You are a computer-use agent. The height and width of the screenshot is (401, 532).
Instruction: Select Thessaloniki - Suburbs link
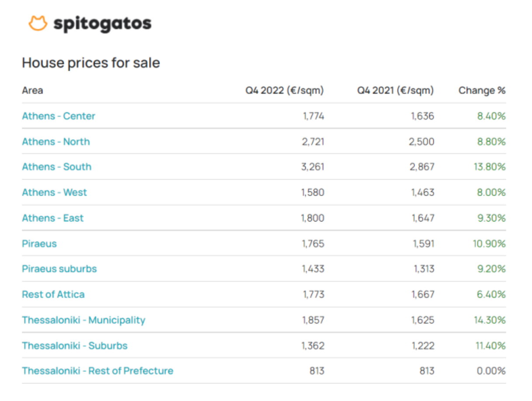(75, 346)
